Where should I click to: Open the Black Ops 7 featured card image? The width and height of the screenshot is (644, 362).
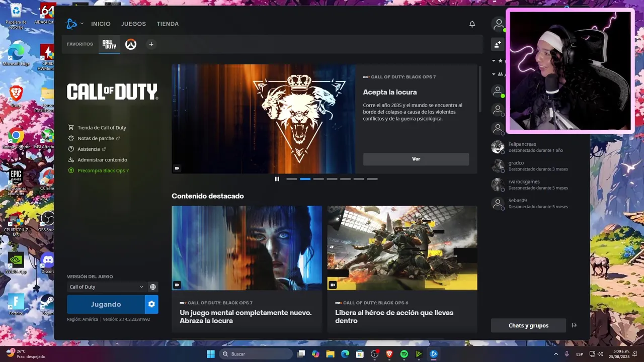247,248
